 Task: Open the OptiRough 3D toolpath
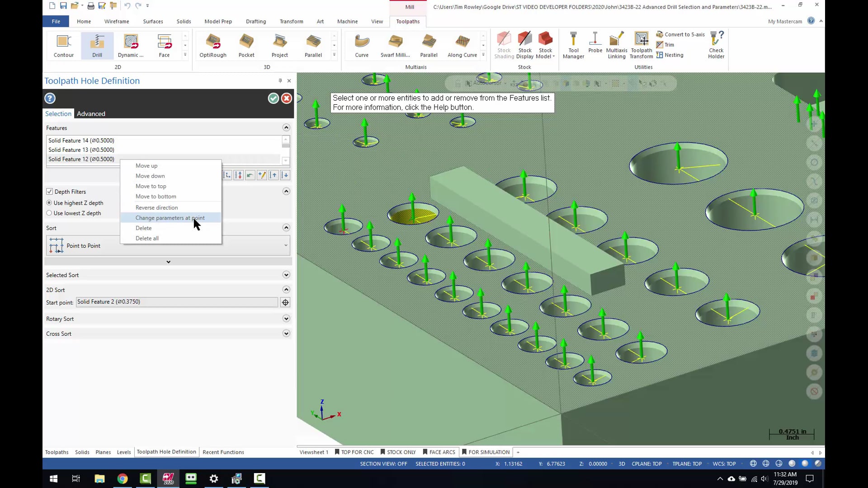point(213,45)
